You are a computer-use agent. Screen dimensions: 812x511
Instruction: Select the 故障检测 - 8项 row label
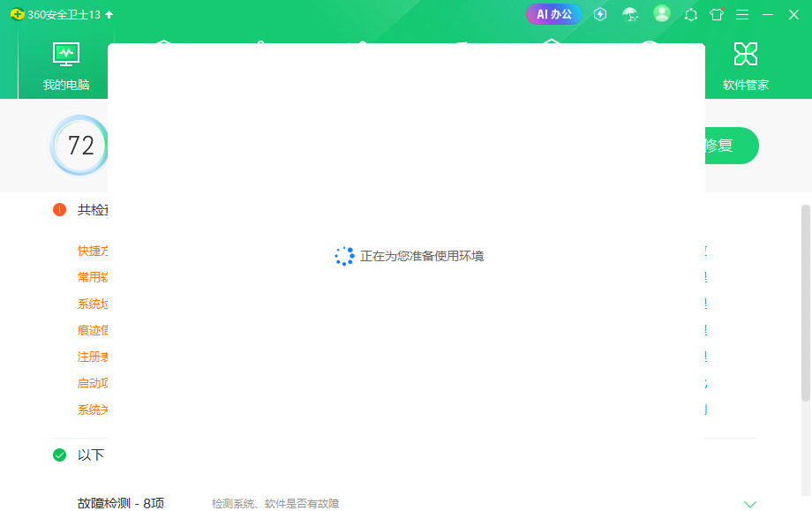point(121,503)
